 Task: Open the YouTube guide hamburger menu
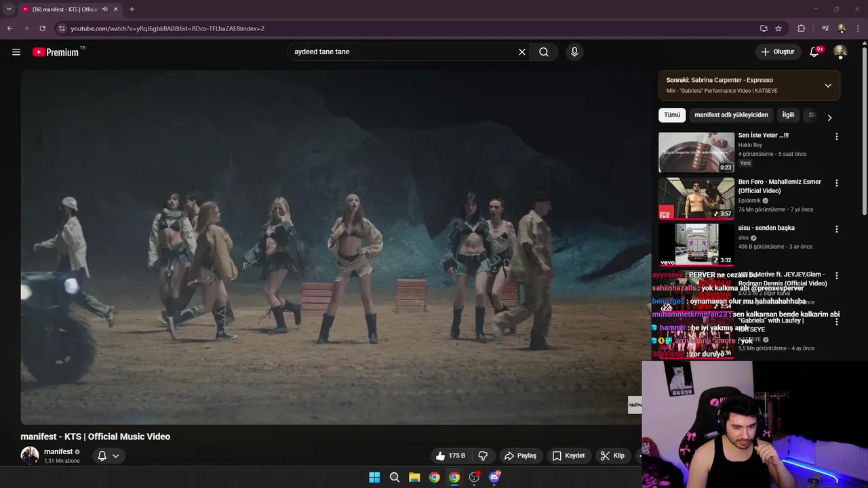click(16, 52)
